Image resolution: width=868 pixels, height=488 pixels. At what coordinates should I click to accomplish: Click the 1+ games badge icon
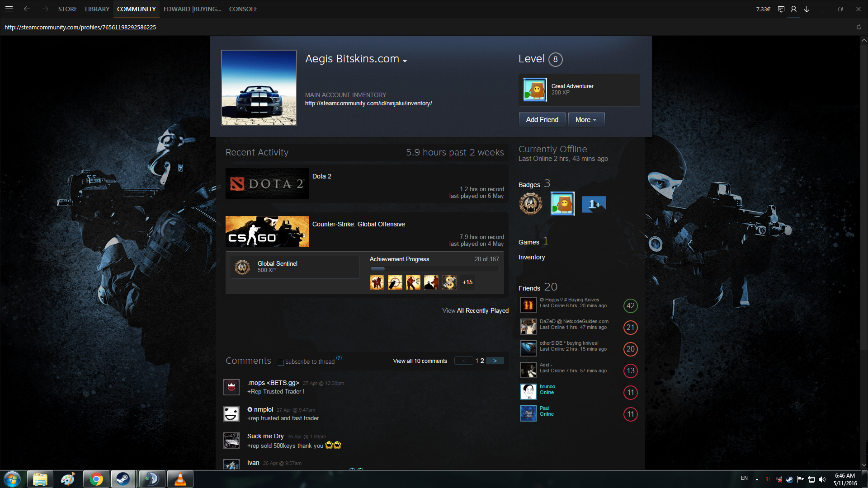[594, 204]
